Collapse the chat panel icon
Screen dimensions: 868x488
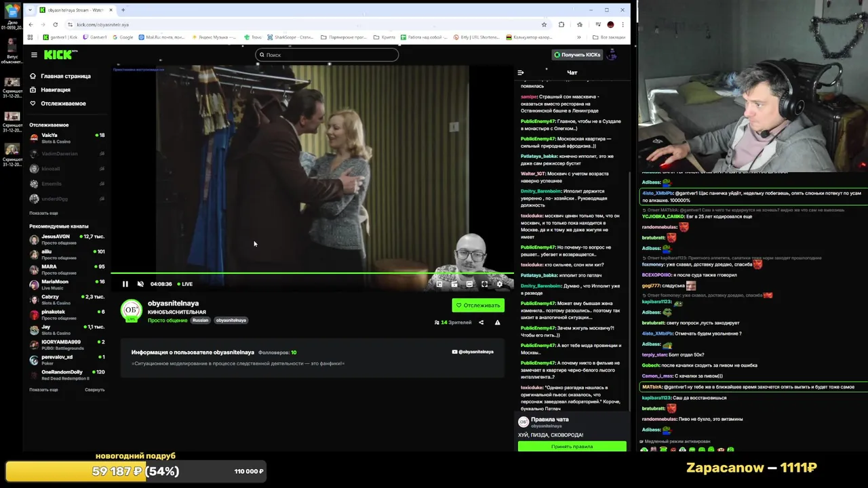click(521, 73)
